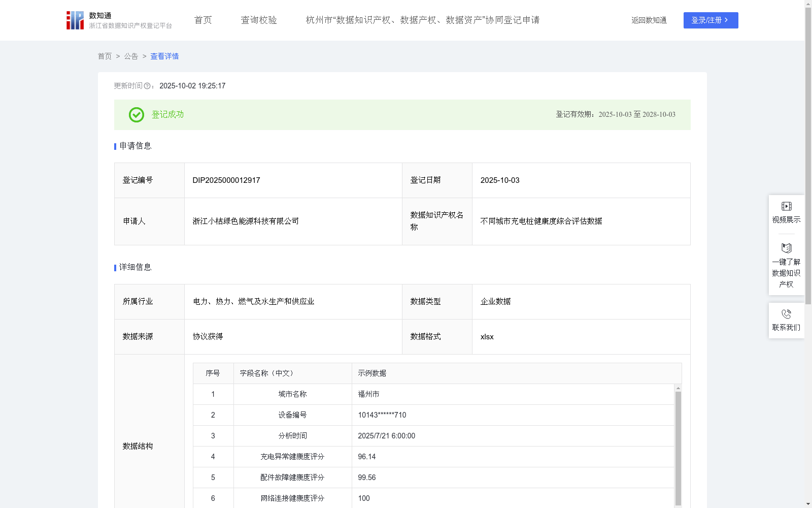Click 查看详情 in the breadcrumb
Image resolution: width=812 pixels, height=508 pixels.
(164, 56)
